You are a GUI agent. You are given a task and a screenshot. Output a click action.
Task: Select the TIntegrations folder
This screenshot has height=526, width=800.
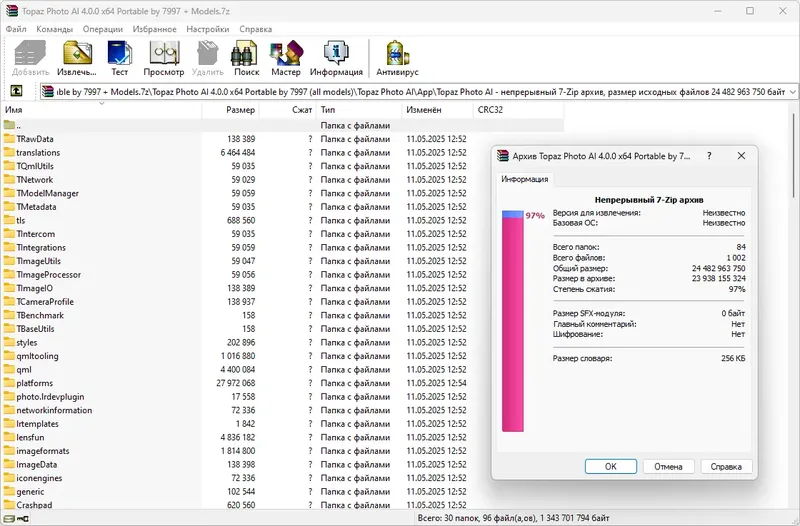tap(41, 247)
